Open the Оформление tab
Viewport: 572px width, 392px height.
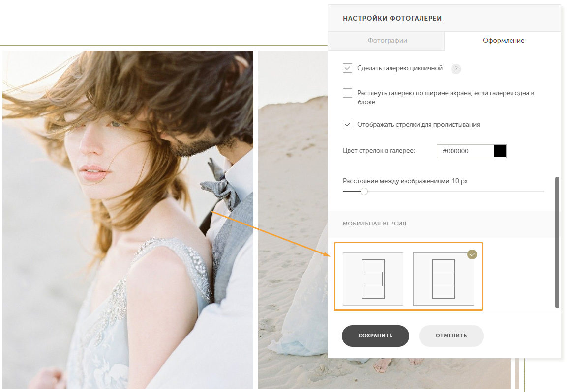pos(503,41)
